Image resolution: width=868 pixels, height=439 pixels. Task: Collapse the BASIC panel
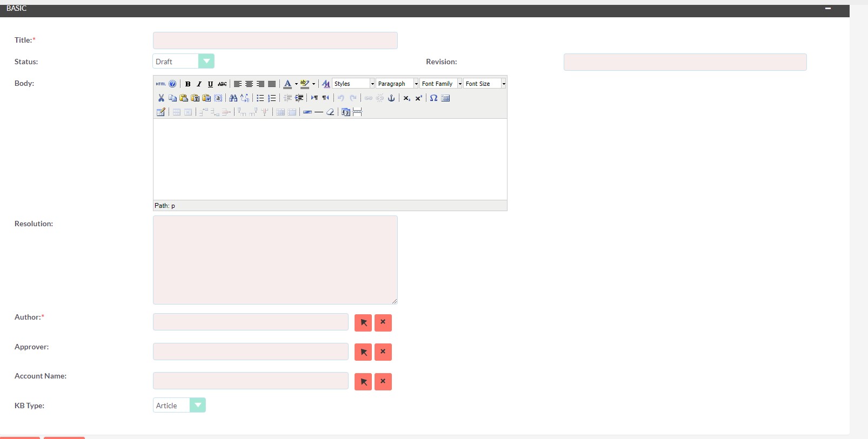pyautogui.click(x=828, y=9)
